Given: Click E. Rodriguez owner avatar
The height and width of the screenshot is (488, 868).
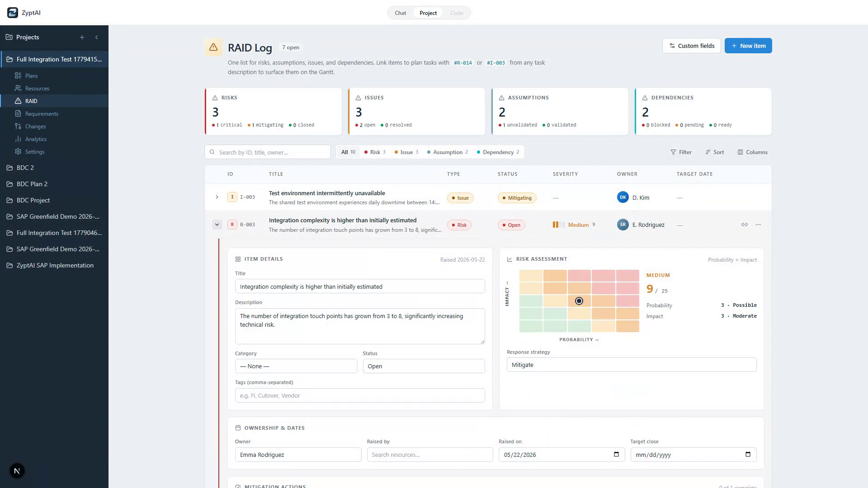Looking at the screenshot, I should [x=623, y=225].
